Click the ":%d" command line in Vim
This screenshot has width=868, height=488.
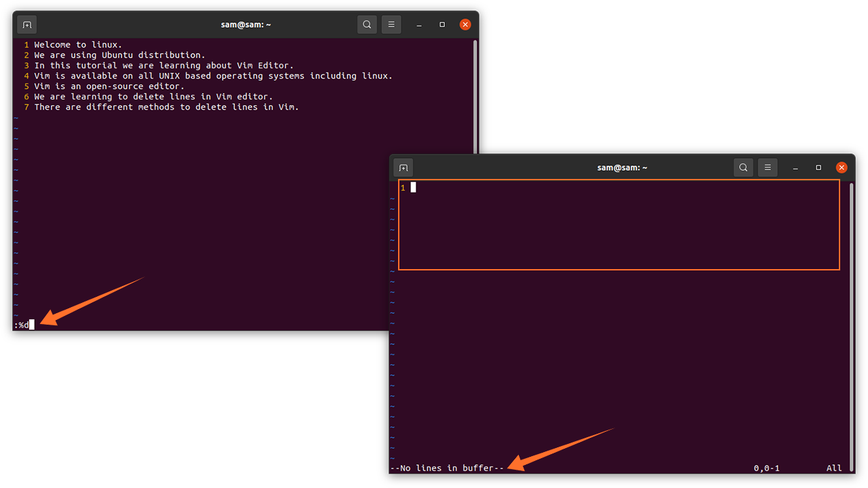pos(20,325)
